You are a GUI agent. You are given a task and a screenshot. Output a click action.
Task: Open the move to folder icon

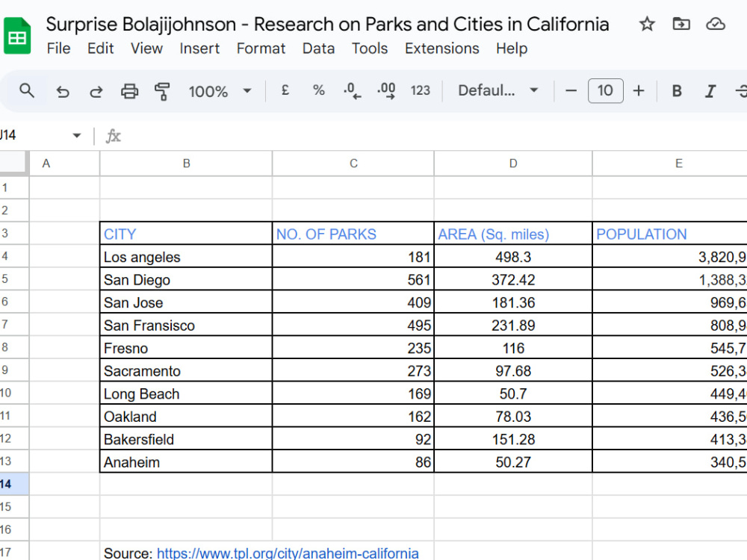[x=681, y=23]
